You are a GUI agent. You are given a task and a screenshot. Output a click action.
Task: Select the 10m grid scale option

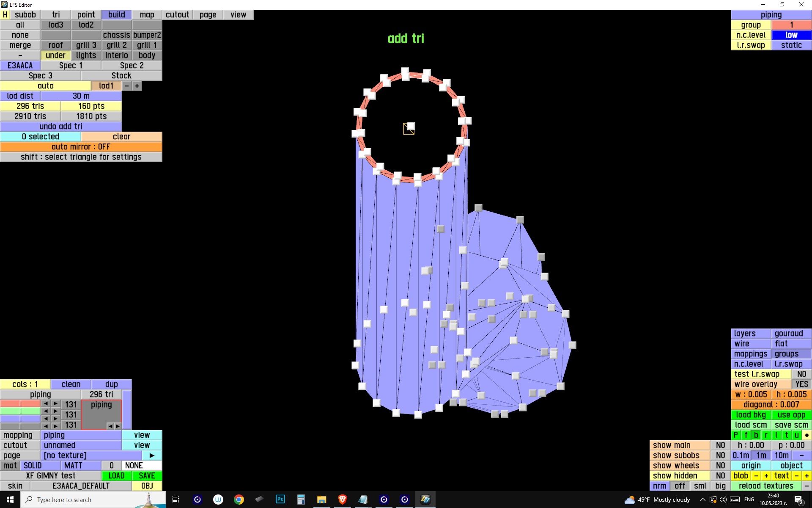click(x=782, y=456)
